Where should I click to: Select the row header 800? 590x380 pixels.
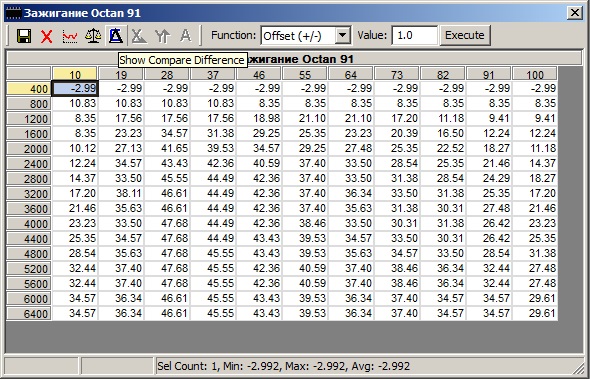[29, 104]
